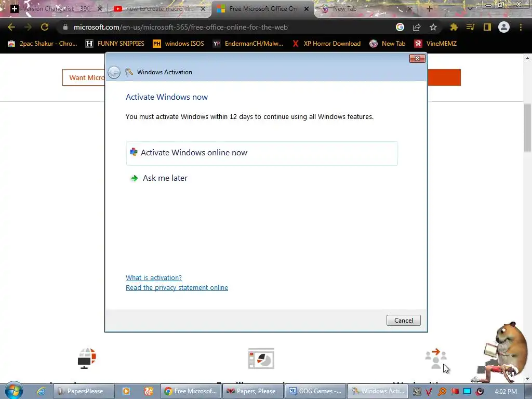Open the Chrome profile avatar
This screenshot has width=532, height=399.
[504, 27]
